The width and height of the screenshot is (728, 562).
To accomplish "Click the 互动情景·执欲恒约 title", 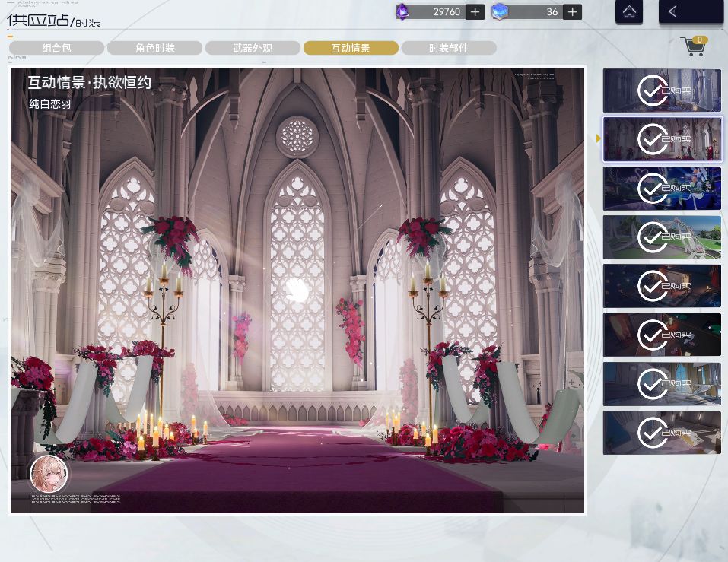I will click(90, 83).
